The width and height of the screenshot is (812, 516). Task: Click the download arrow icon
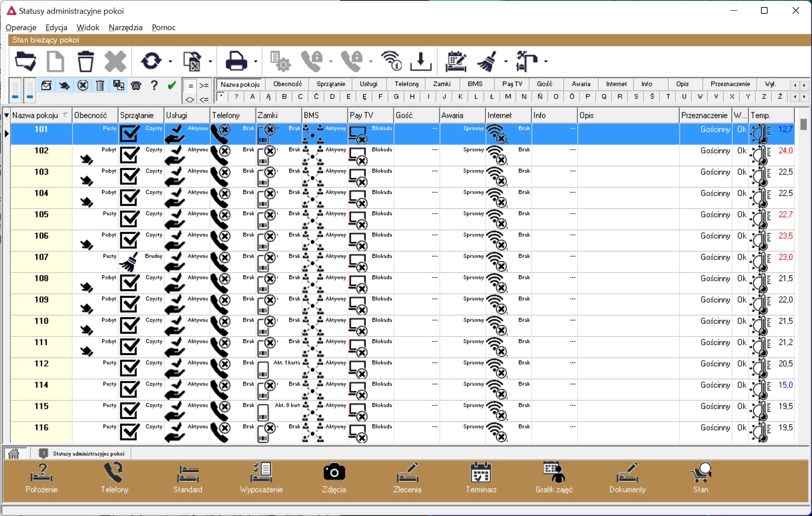[421, 61]
